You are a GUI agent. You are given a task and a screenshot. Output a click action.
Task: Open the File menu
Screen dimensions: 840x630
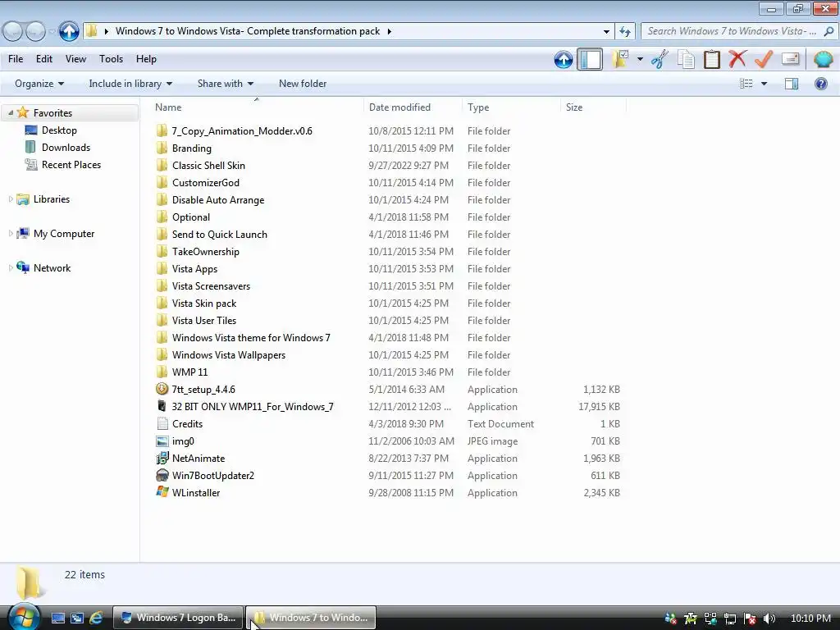(x=16, y=59)
